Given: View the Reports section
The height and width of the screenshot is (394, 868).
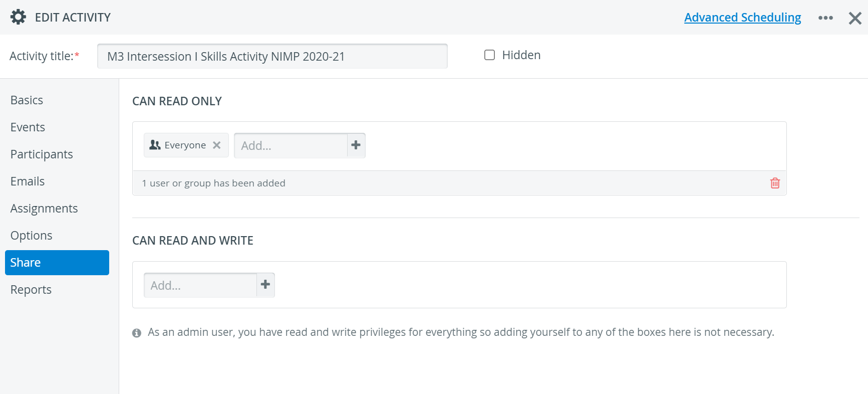Looking at the screenshot, I should 31,290.
